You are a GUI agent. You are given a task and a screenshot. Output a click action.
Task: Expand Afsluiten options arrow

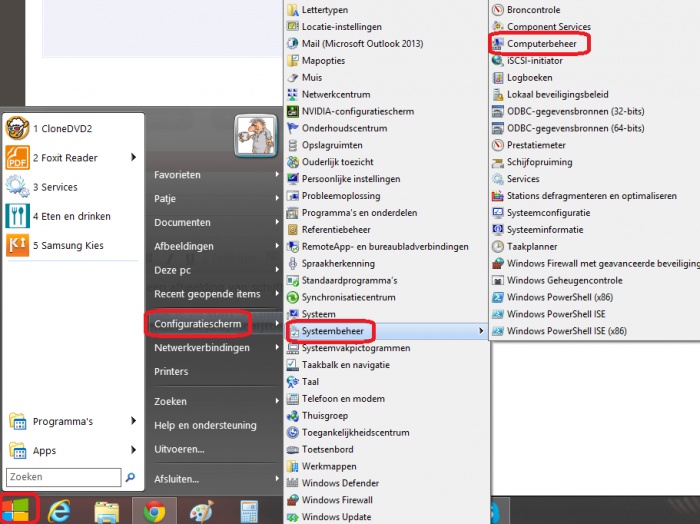click(x=277, y=478)
